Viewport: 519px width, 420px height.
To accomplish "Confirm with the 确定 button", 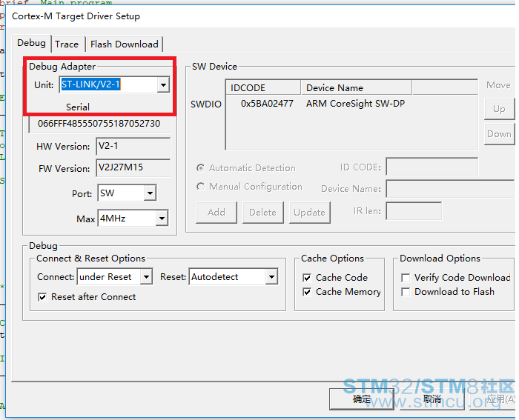I will [x=362, y=399].
